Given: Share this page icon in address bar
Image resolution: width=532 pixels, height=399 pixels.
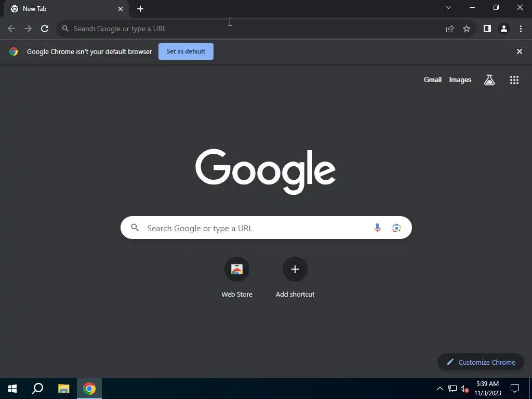Looking at the screenshot, I should coord(450,29).
